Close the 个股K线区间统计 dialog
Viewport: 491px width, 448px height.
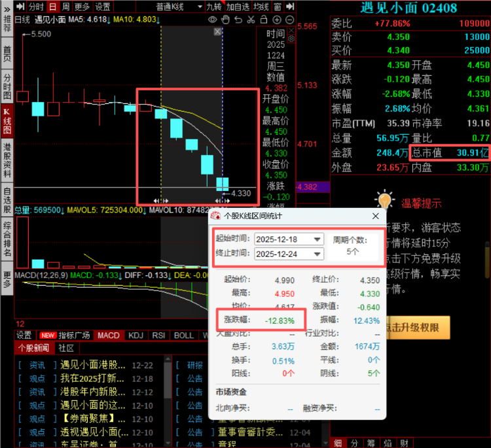click(x=375, y=215)
